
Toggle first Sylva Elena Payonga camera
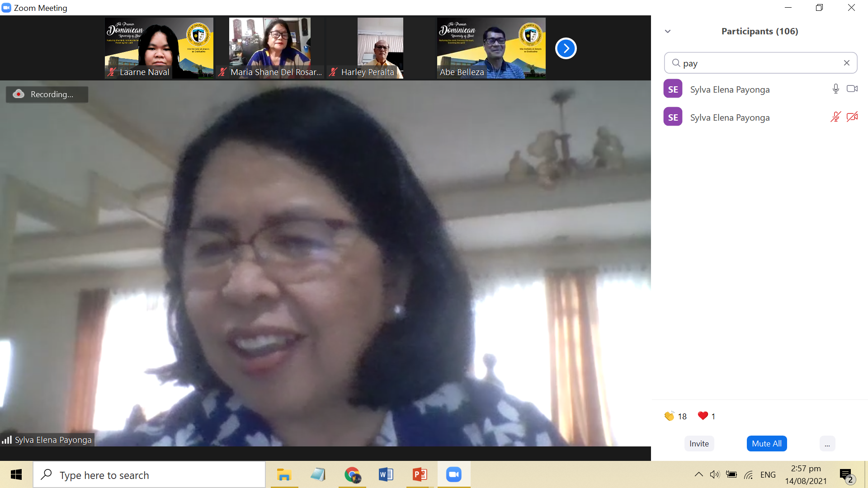tap(852, 89)
